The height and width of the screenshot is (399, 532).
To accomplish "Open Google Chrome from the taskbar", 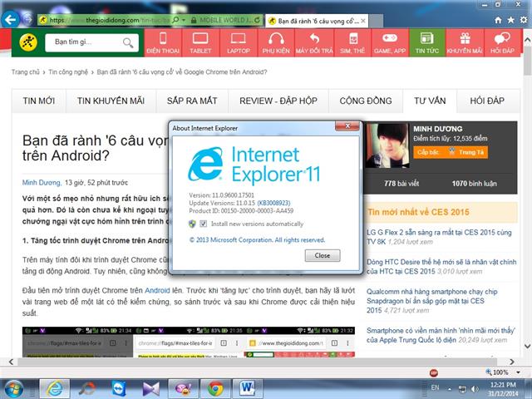I will click(x=215, y=389).
